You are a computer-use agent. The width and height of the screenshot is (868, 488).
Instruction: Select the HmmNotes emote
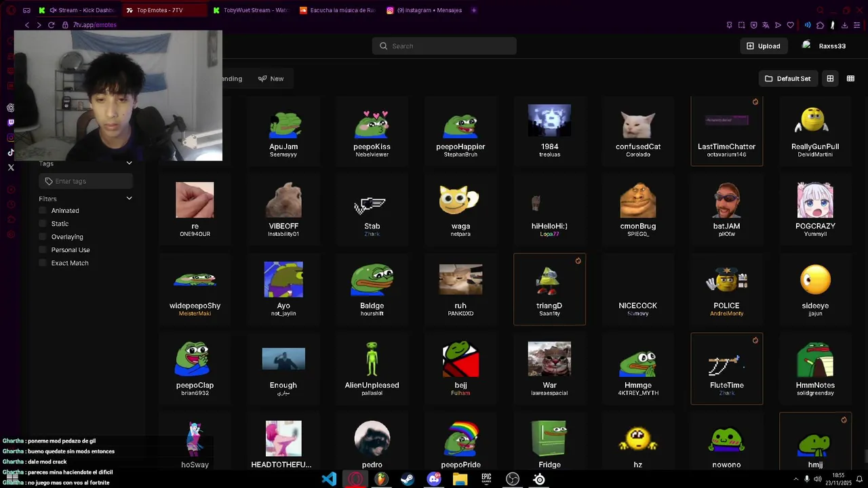[x=815, y=369]
